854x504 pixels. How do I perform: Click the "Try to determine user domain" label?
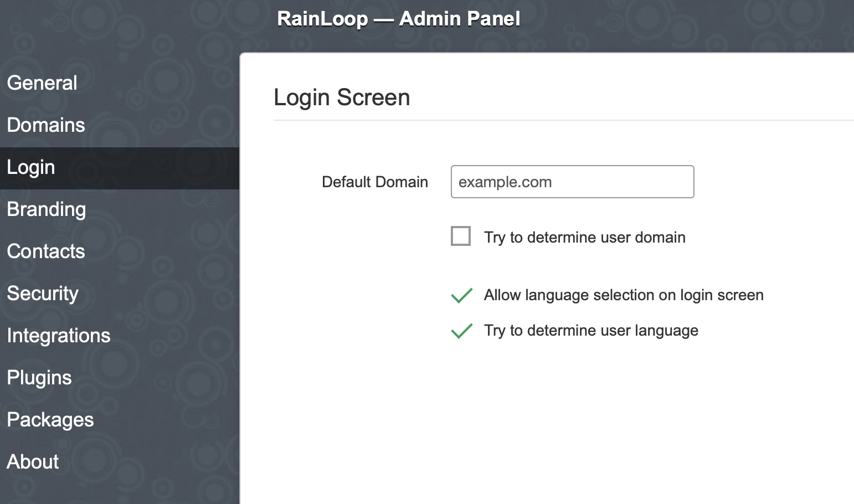click(584, 238)
